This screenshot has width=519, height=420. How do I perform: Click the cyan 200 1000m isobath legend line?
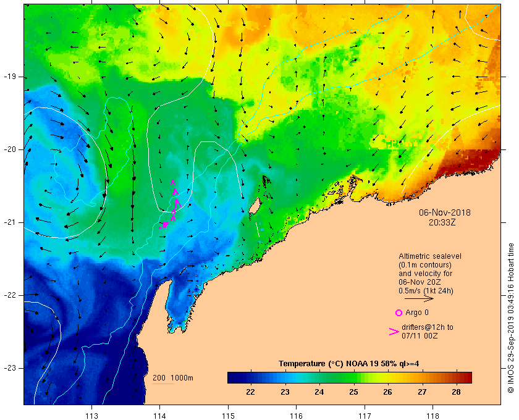click(x=163, y=384)
